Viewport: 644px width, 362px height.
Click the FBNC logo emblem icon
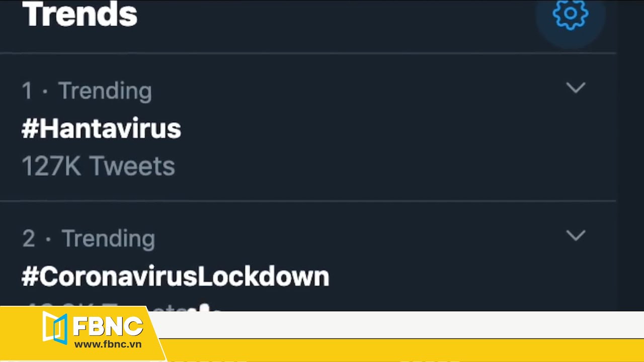tap(55, 328)
